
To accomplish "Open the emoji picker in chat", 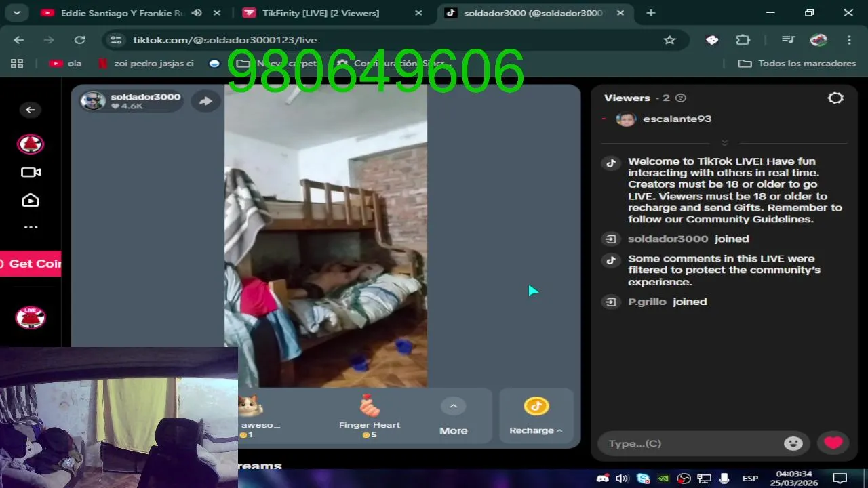I will click(x=793, y=443).
